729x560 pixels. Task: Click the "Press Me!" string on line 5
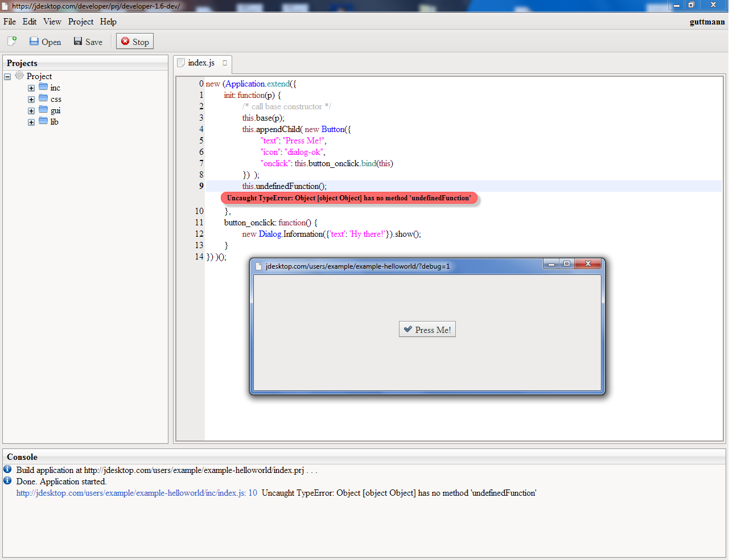click(x=304, y=141)
